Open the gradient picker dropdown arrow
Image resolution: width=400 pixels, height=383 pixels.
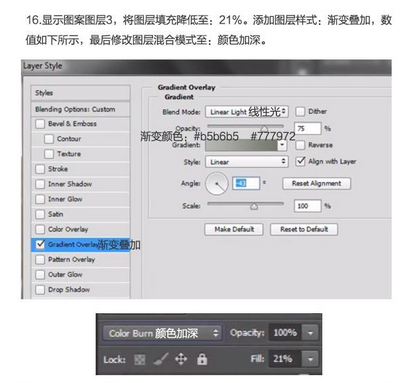click(282, 145)
